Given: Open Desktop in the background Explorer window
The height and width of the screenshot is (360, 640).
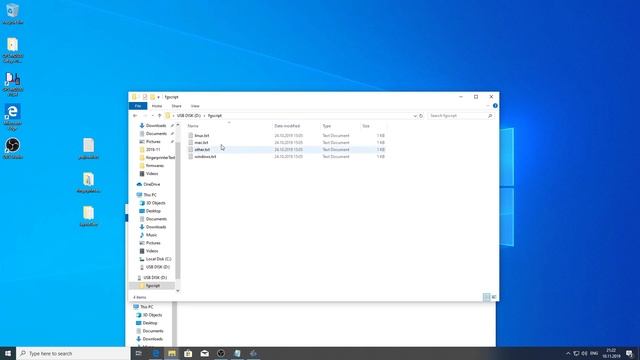Looking at the screenshot, I should click(x=150, y=323).
